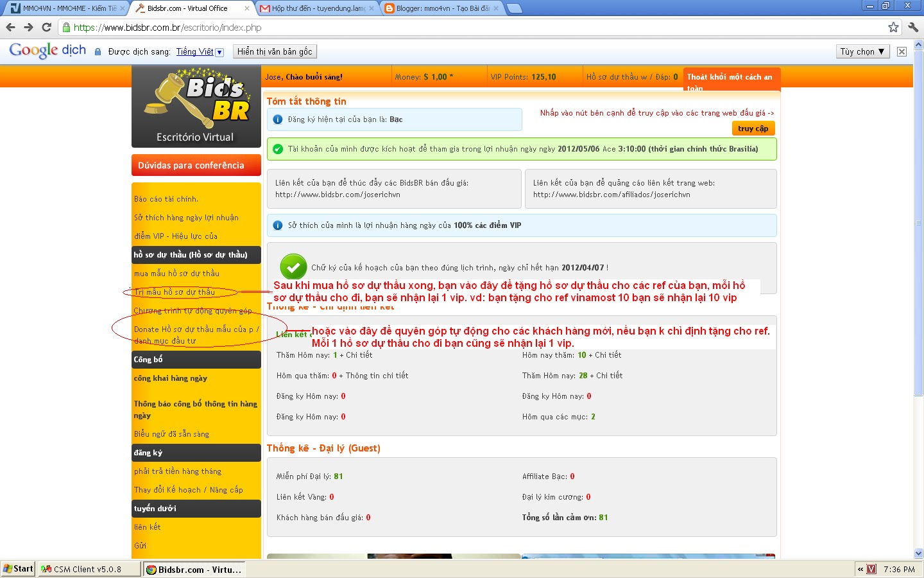Image resolution: width=924 pixels, height=578 pixels.
Task: Click Bidsbr.com taskbar window button
Action: click(x=194, y=569)
